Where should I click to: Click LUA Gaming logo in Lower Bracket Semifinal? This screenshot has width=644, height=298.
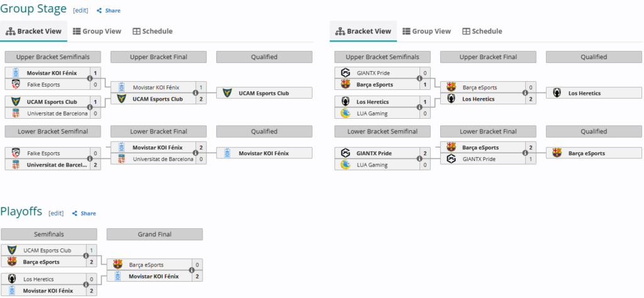tap(345, 165)
